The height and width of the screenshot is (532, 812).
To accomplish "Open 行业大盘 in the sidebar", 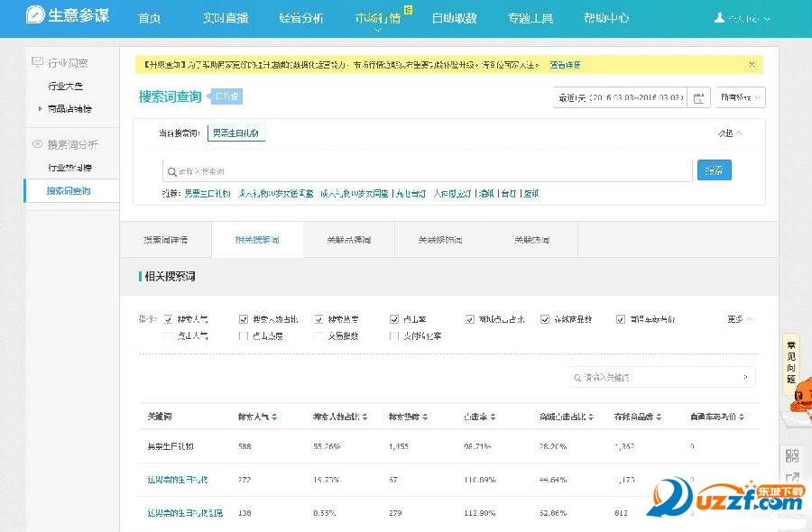I will (65, 86).
